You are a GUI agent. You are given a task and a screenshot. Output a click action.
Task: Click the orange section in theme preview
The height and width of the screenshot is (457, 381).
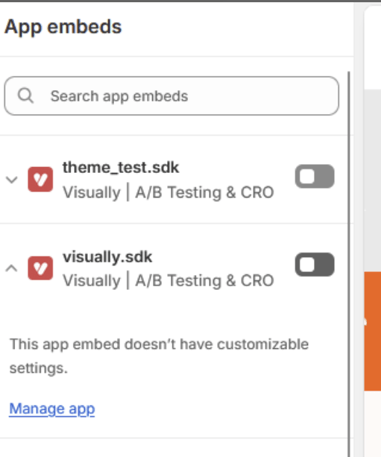(373, 331)
